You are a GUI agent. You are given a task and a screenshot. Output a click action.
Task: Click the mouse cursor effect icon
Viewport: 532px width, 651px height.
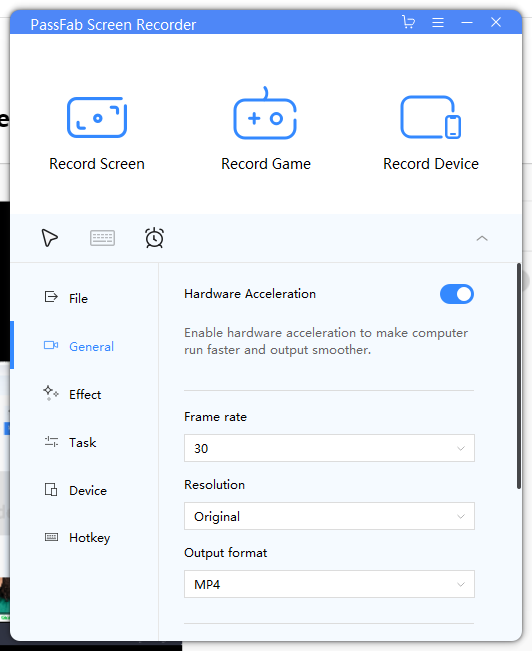[x=49, y=238]
